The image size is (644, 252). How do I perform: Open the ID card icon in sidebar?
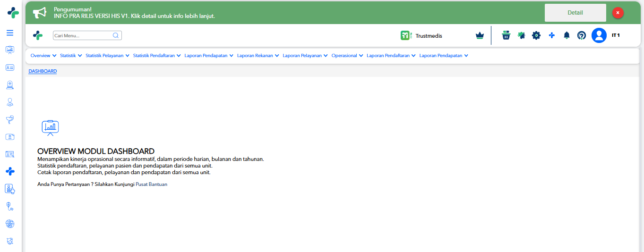[x=10, y=67]
